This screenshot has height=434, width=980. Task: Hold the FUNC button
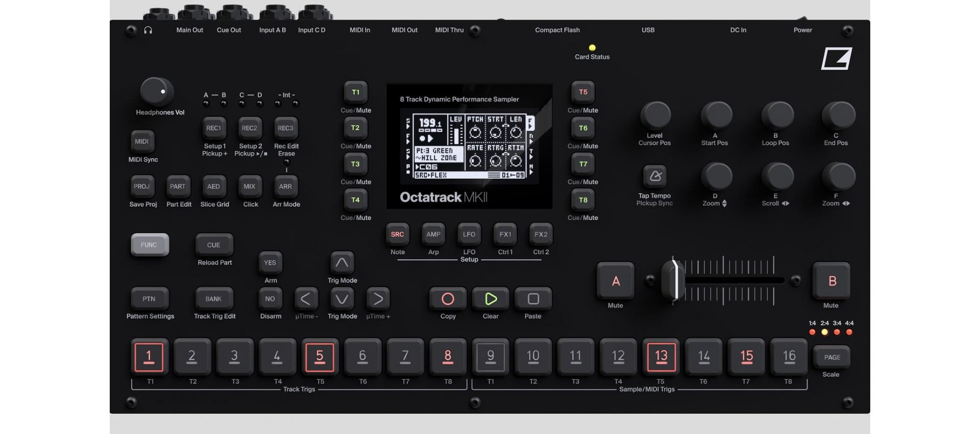150,245
